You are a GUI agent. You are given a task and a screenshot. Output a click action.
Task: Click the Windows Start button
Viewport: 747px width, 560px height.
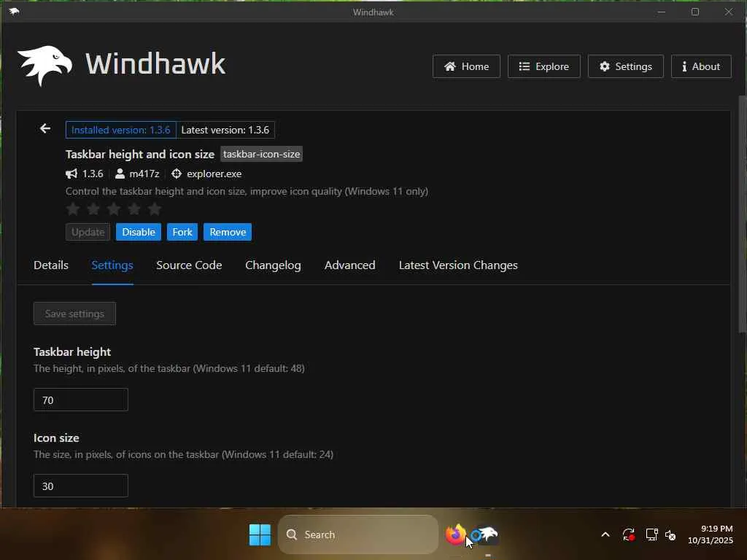coord(260,534)
